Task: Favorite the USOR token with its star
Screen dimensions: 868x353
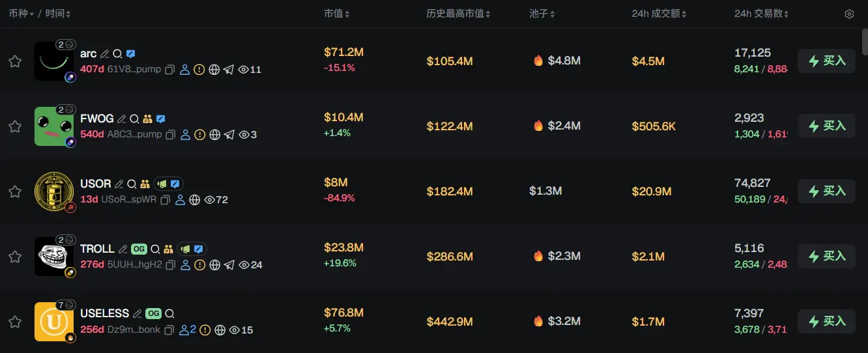Action: tap(15, 191)
